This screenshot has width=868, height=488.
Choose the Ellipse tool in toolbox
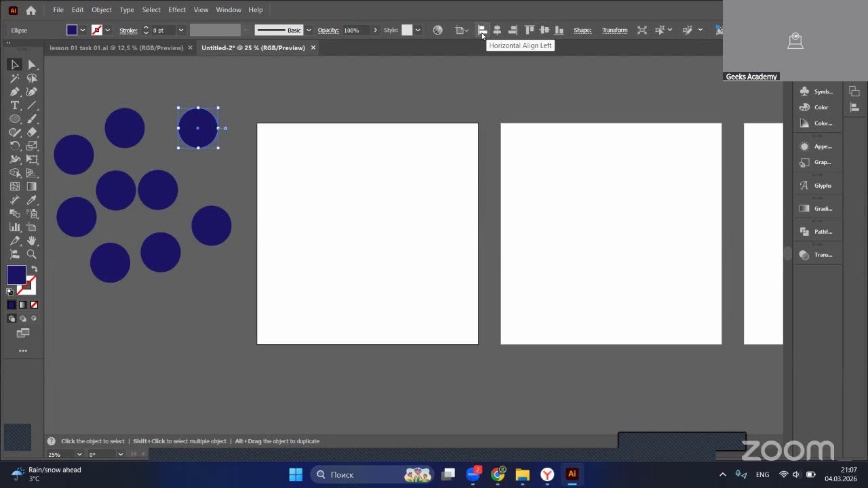[14, 119]
